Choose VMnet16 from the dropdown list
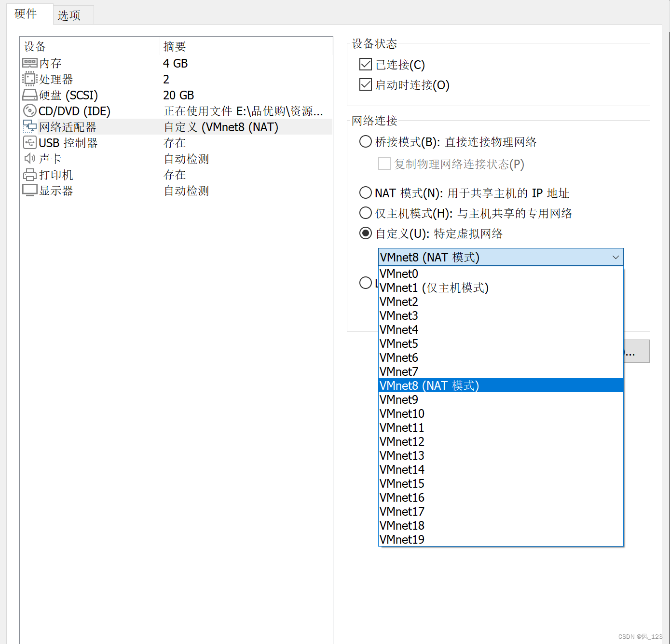 (x=501, y=497)
